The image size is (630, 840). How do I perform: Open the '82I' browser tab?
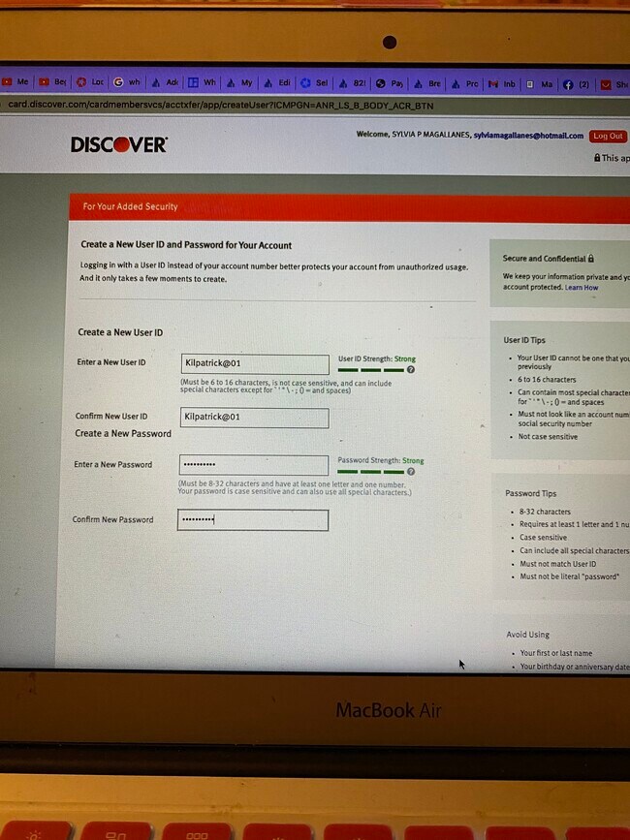352,83
